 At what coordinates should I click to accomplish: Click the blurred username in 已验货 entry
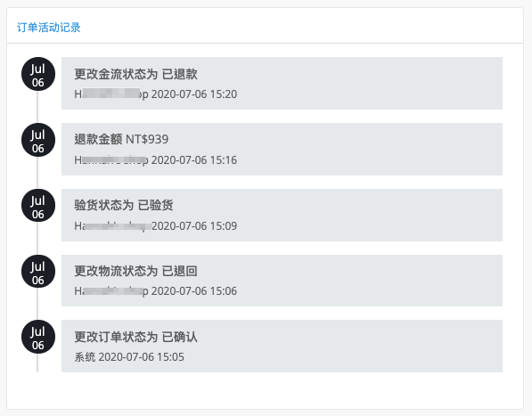[x=112, y=225]
